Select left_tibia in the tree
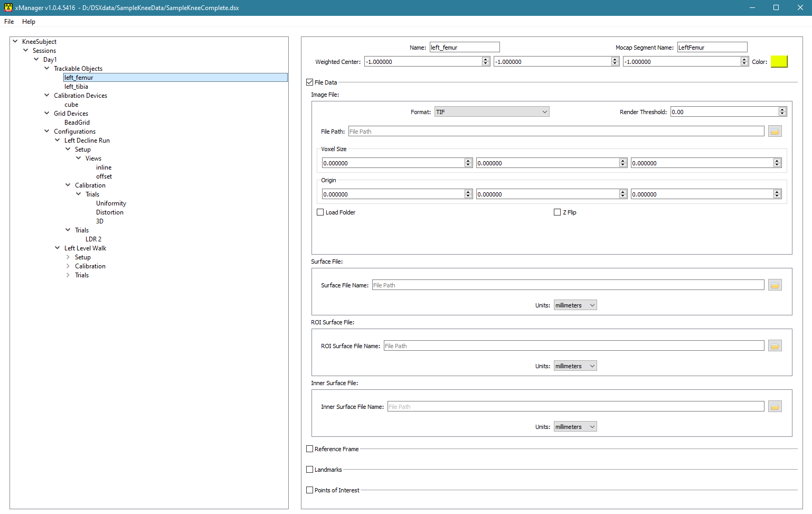This screenshot has width=812, height=514. pos(77,87)
